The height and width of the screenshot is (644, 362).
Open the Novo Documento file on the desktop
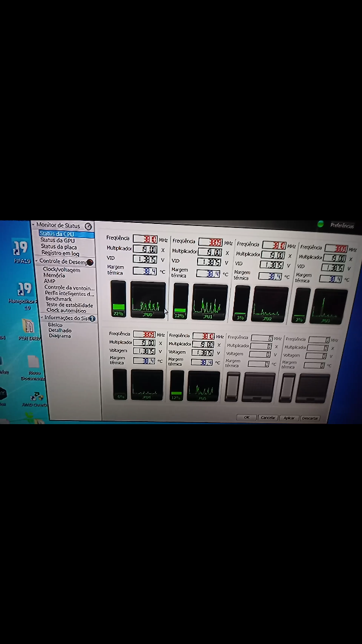[x=34, y=368]
